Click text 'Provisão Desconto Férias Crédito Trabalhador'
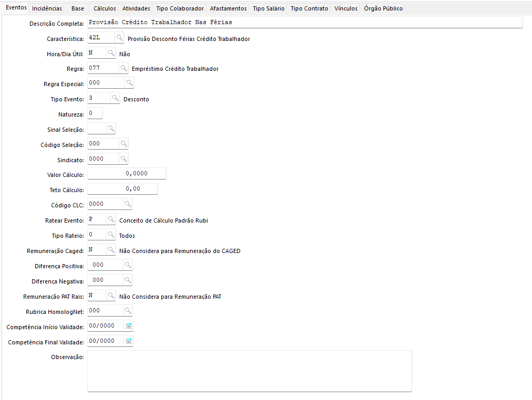The width and height of the screenshot is (532, 400). click(x=189, y=39)
